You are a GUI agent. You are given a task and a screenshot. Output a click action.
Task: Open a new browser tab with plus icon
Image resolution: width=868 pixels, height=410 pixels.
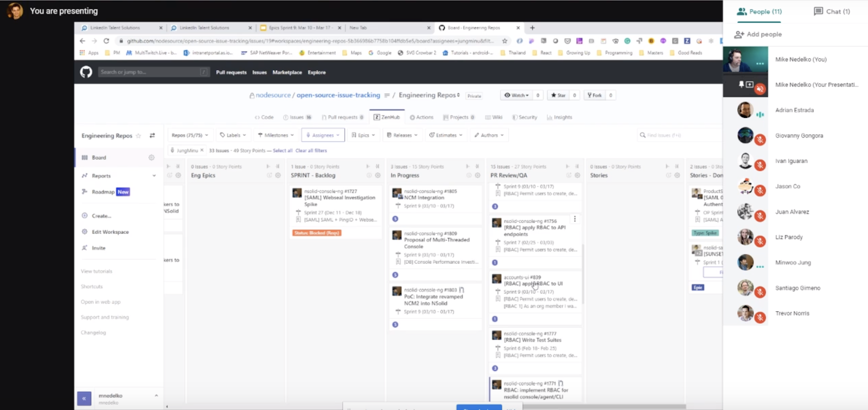[x=532, y=28]
